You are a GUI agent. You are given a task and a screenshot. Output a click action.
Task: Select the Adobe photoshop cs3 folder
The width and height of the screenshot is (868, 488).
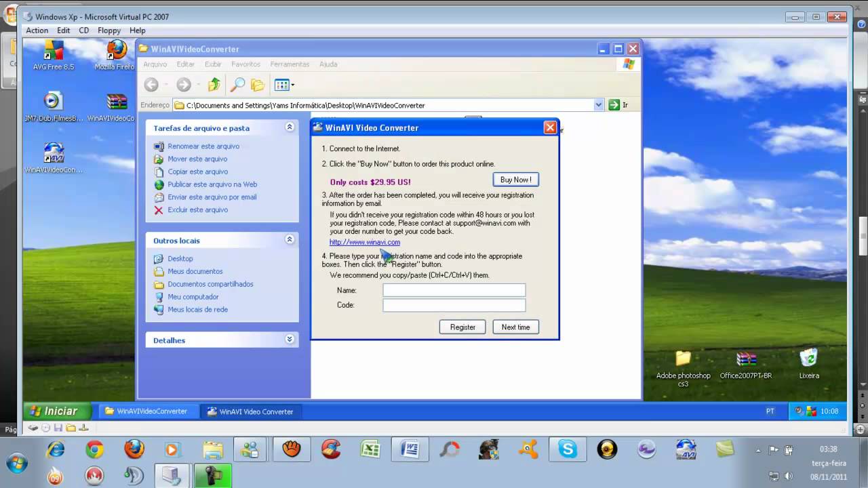tap(683, 368)
